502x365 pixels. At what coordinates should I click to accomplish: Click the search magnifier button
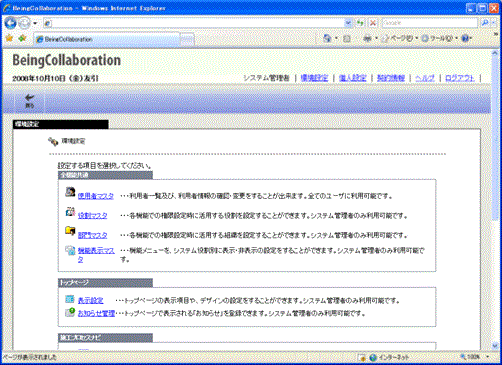point(485,23)
